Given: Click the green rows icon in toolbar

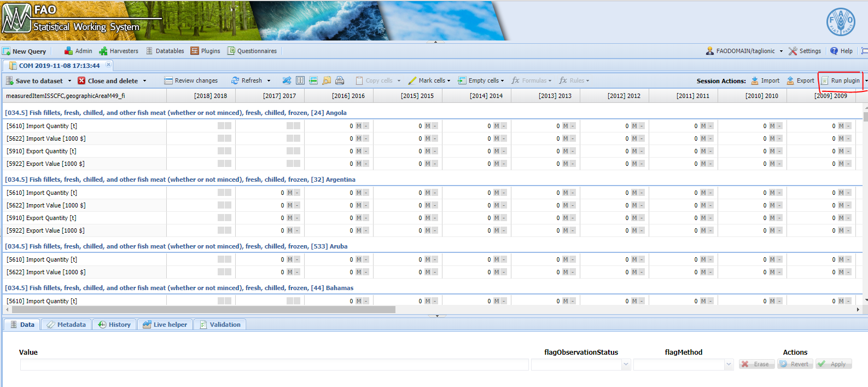Looking at the screenshot, I should tap(313, 80).
